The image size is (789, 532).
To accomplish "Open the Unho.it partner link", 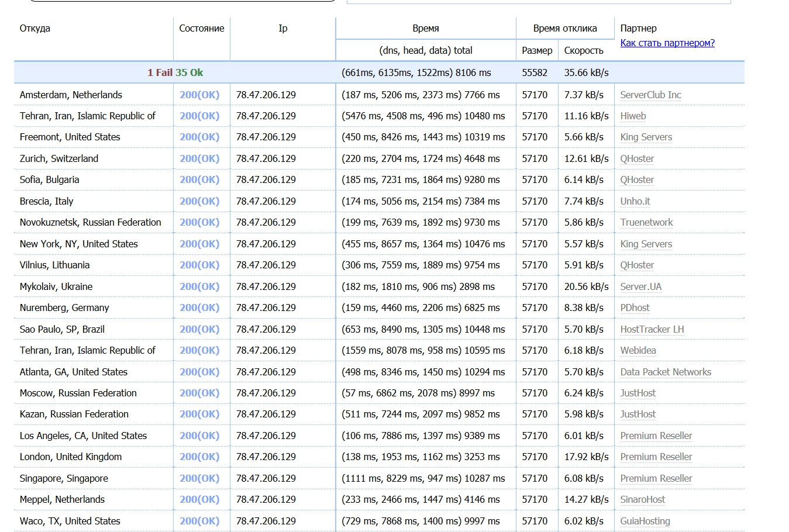I will [635, 201].
